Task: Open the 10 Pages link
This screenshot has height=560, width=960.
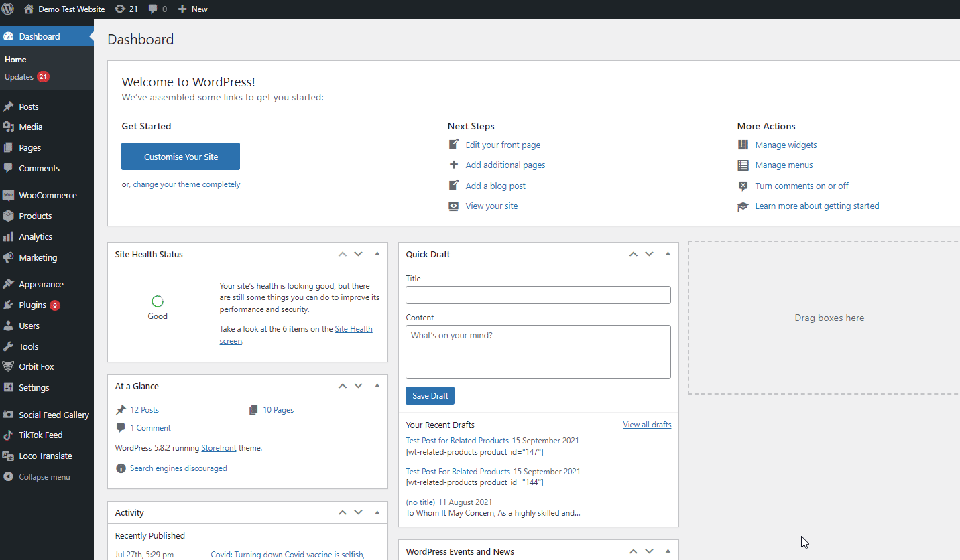Action: [x=278, y=410]
